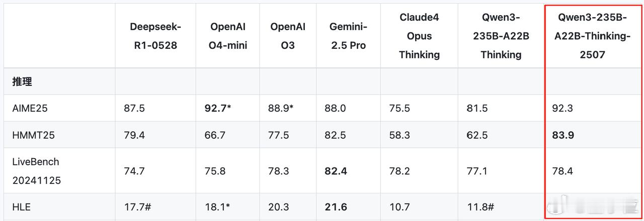Select the 推理 section row label

[x=22, y=81]
